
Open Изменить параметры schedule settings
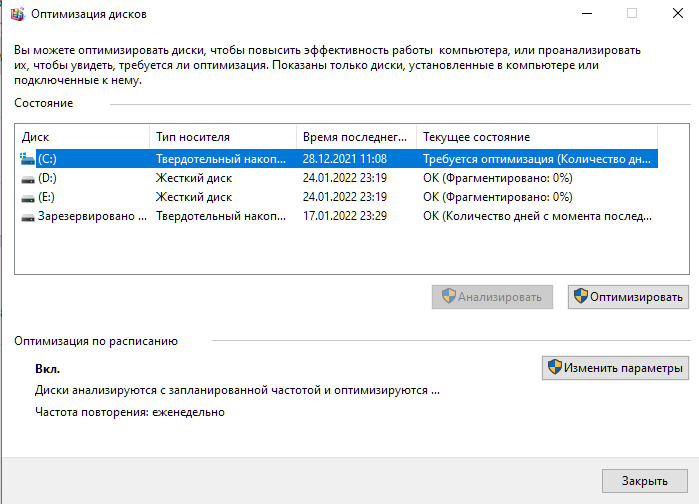click(614, 368)
